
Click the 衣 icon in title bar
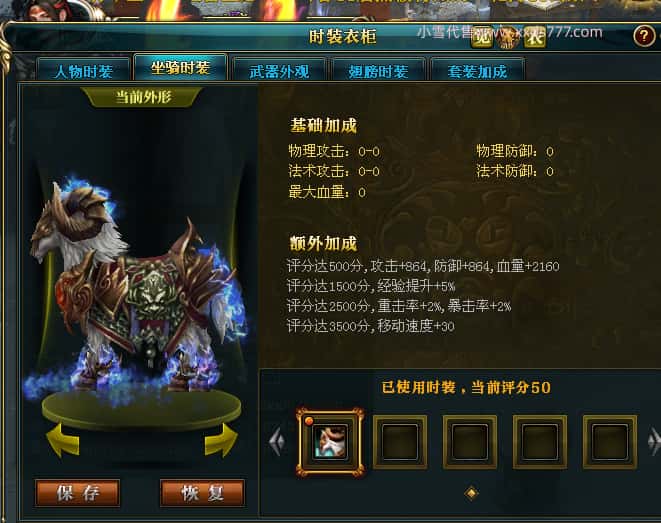coord(535,37)
